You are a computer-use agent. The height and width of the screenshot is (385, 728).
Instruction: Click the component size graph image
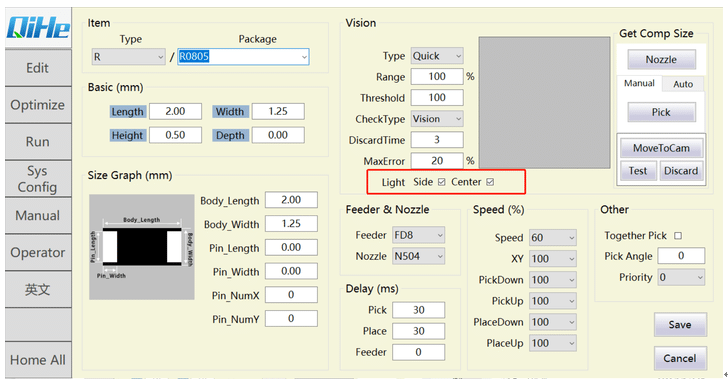tap(142, 247)
